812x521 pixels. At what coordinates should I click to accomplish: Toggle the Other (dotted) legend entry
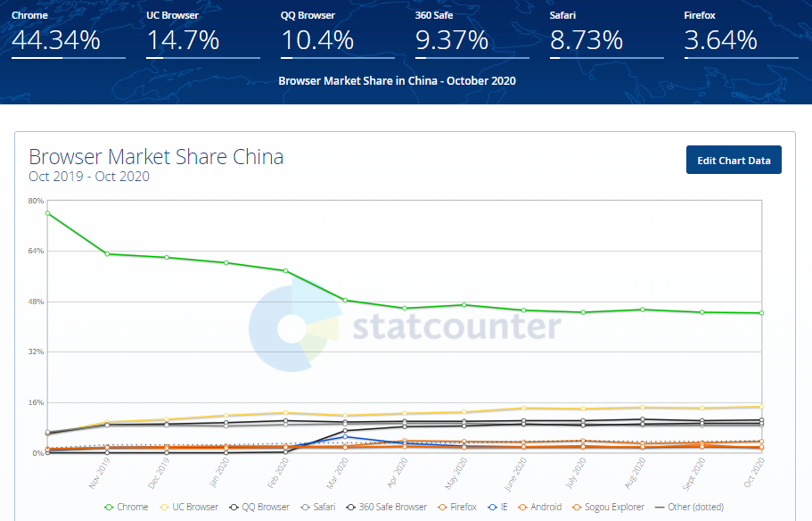(689, 507)
